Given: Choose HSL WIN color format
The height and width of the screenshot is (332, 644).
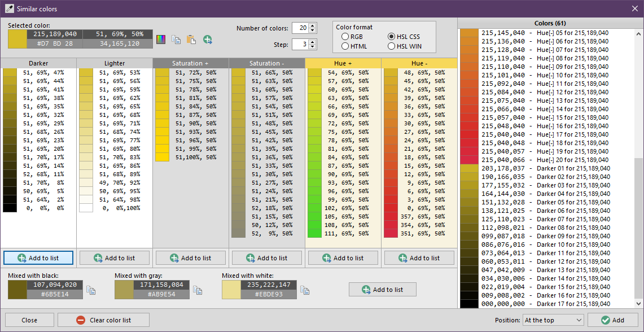Looking at the screenshot, I should click(x=391, y=46).
